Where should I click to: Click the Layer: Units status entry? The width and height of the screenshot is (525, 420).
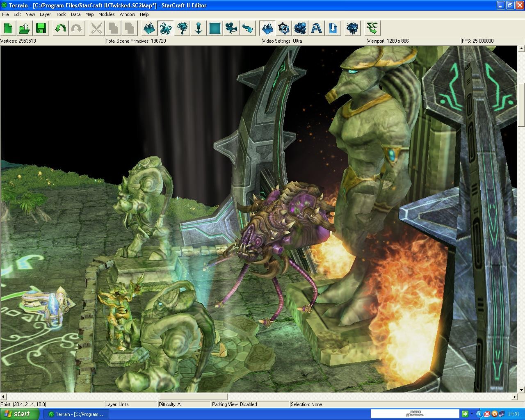(x=117, y=404)
